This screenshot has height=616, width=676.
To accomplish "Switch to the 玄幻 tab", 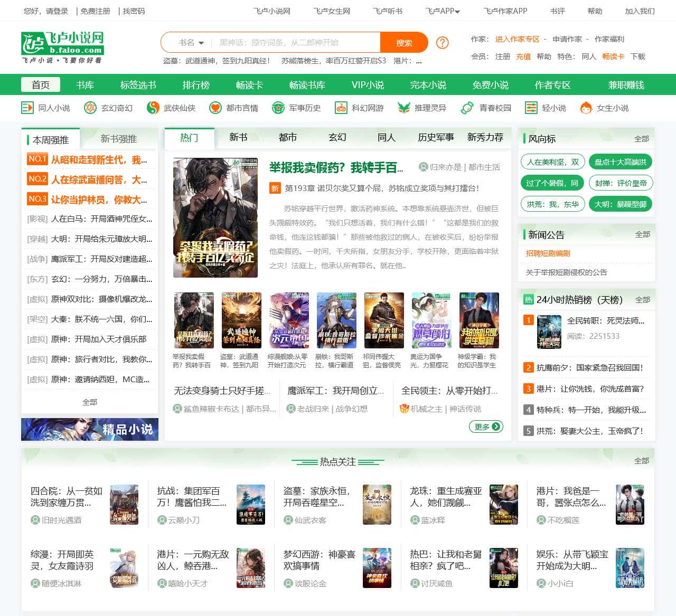I will click(337, 137).
